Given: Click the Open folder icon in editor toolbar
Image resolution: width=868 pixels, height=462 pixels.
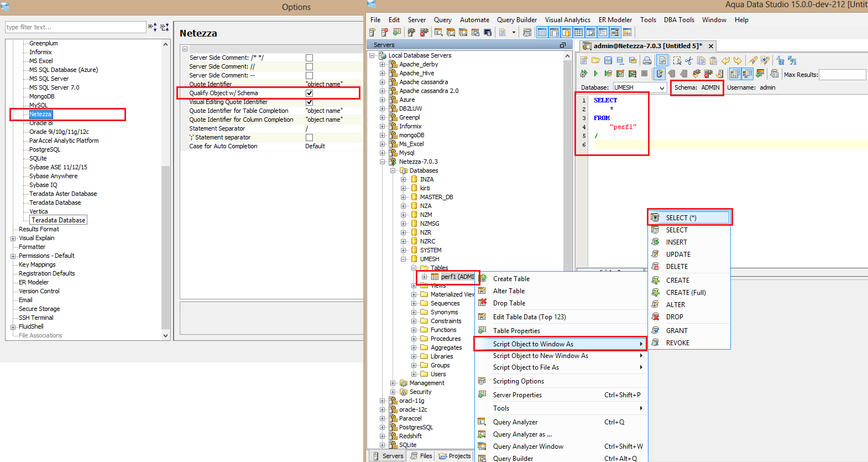Looking at the screenshot, I should click(595, 60).
